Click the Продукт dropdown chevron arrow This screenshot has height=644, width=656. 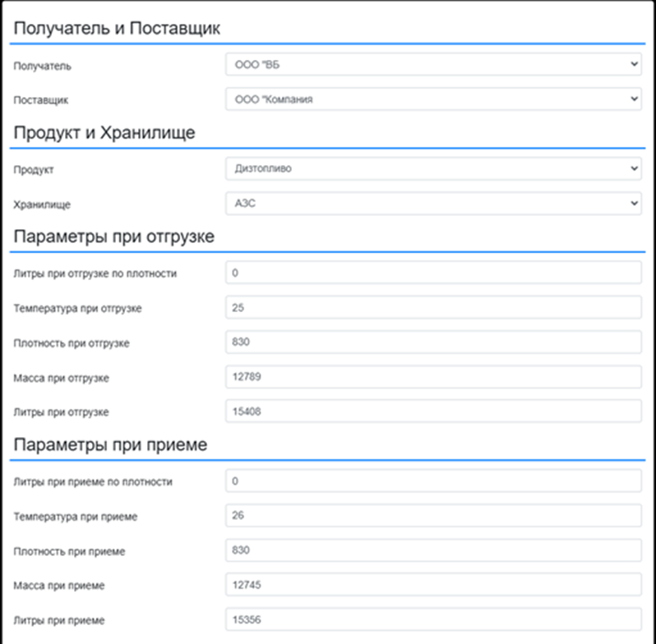tap(634, 168)
